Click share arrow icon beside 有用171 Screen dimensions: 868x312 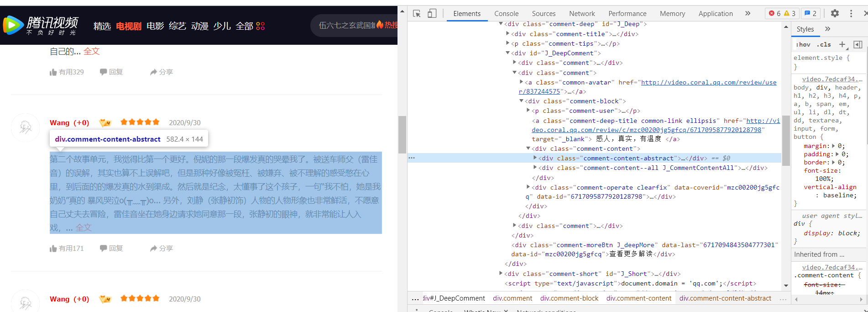(153, 249)
